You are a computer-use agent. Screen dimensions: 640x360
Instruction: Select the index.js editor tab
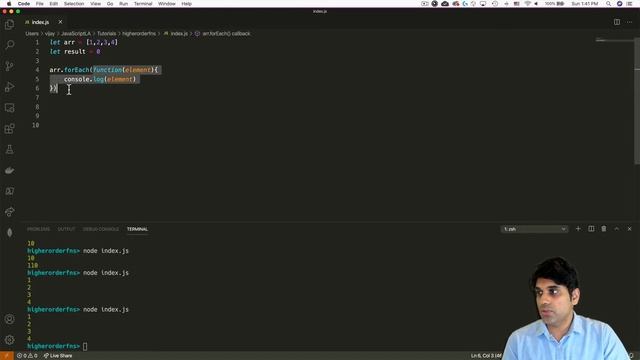[40, 22]
